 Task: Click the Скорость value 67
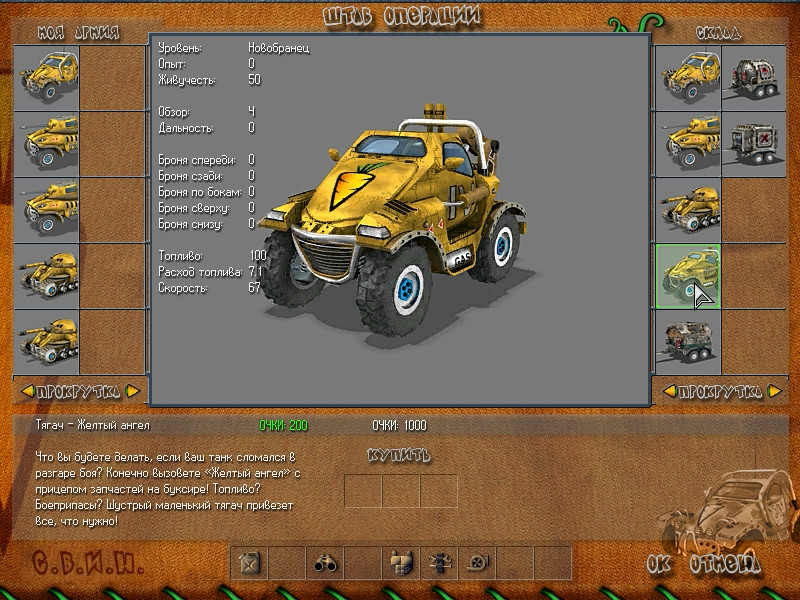[254, 288]
